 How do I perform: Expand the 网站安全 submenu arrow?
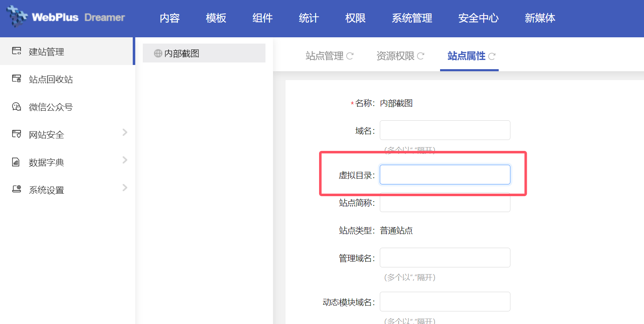pos(124,132)
